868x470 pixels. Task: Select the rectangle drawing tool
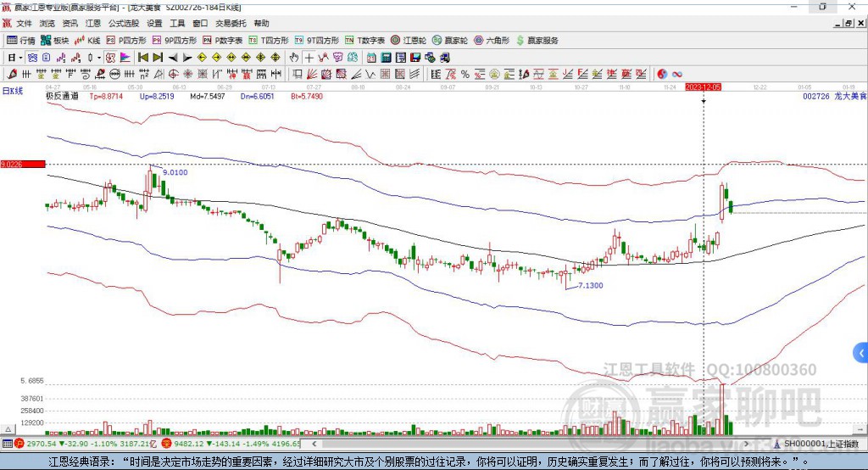(x=298, y=75)
